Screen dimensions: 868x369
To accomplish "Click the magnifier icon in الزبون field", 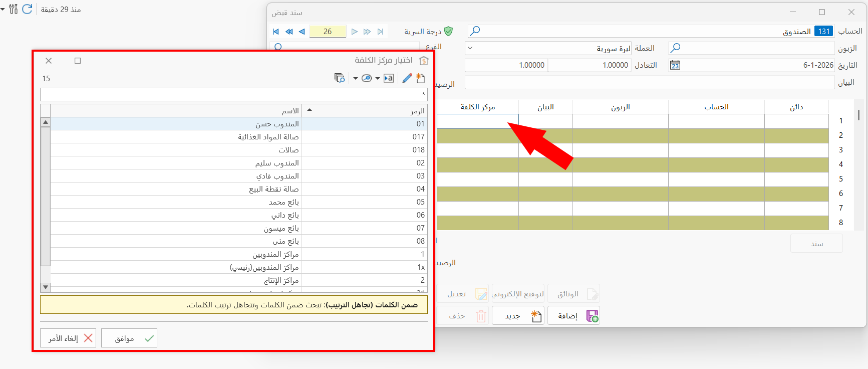I will point(675,48).
